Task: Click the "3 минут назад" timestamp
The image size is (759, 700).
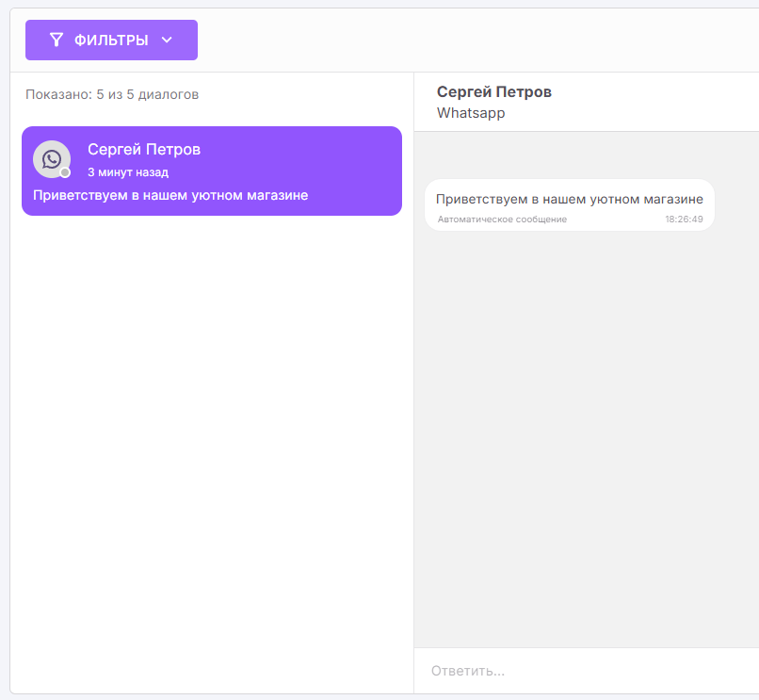Action: tap(127, 172)
